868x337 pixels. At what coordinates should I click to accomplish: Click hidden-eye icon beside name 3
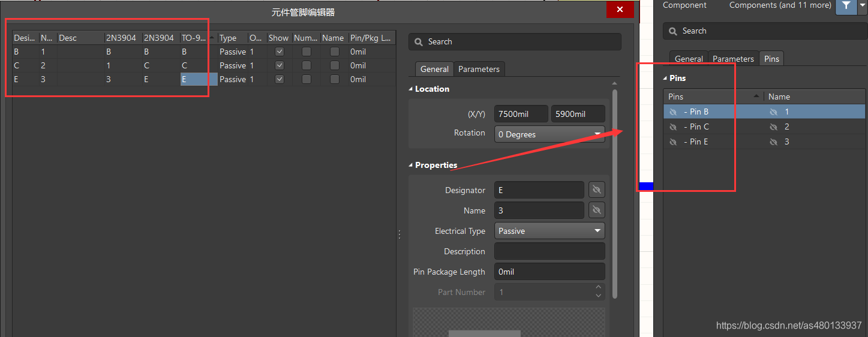[x=773, y=142]
